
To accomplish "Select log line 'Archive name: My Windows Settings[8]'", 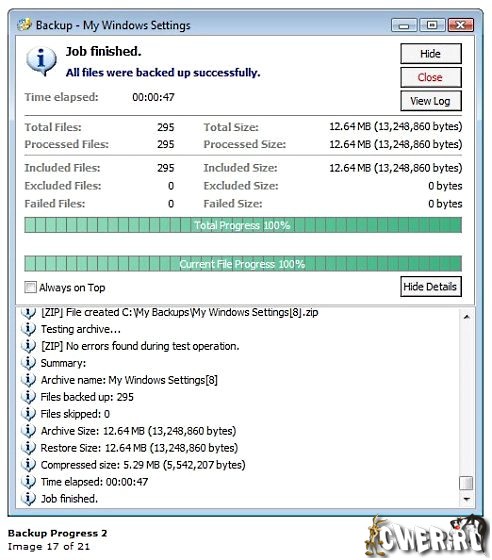I will 129,380.
